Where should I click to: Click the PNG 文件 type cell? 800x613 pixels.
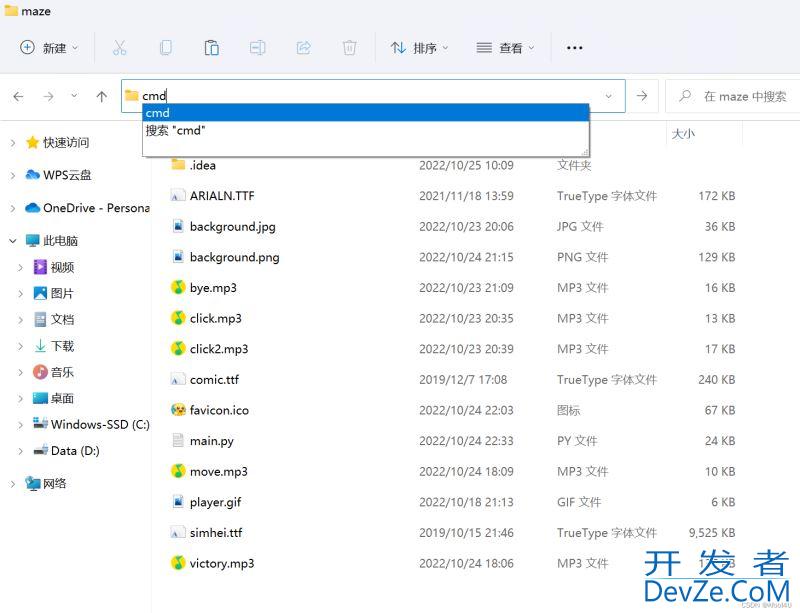(x=582, y=257)
